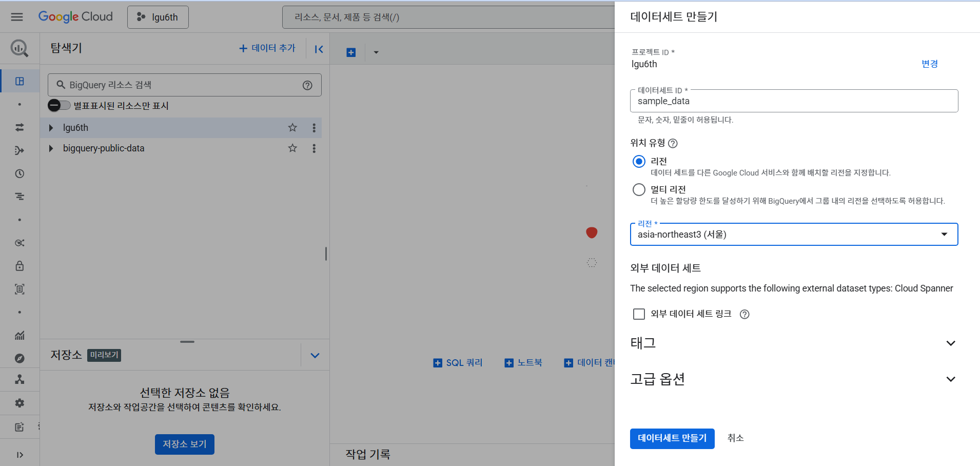Click the Google Cloud logo
Viewport: 980px width, 466px height.
tap(75, 17)
